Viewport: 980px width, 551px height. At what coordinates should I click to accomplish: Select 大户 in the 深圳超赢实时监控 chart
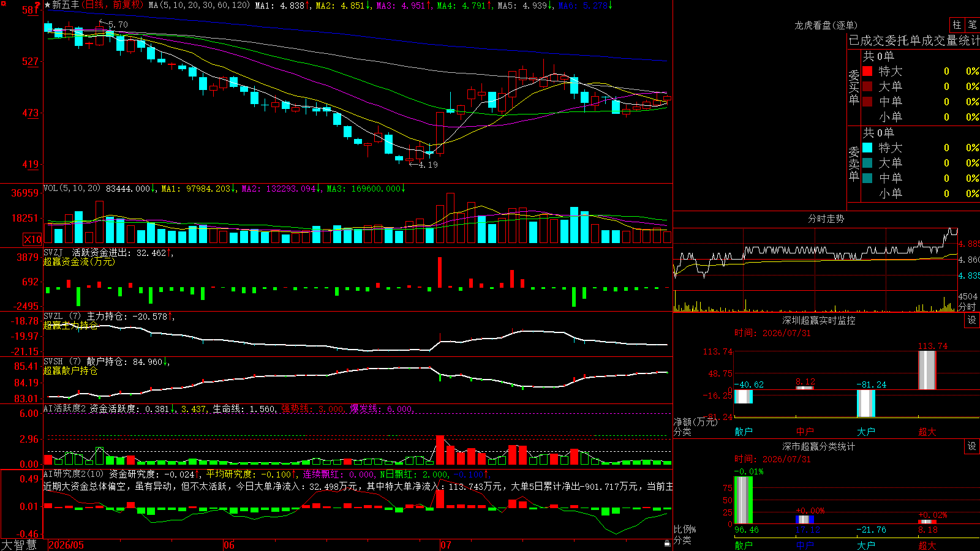(x=866, y=432)
